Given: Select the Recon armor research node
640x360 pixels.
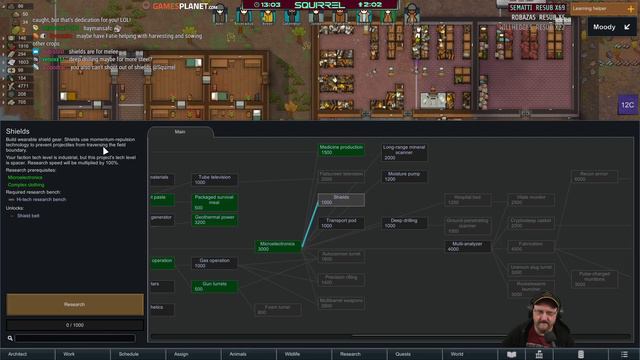Looking at the screenshot, I should [594, 176].
